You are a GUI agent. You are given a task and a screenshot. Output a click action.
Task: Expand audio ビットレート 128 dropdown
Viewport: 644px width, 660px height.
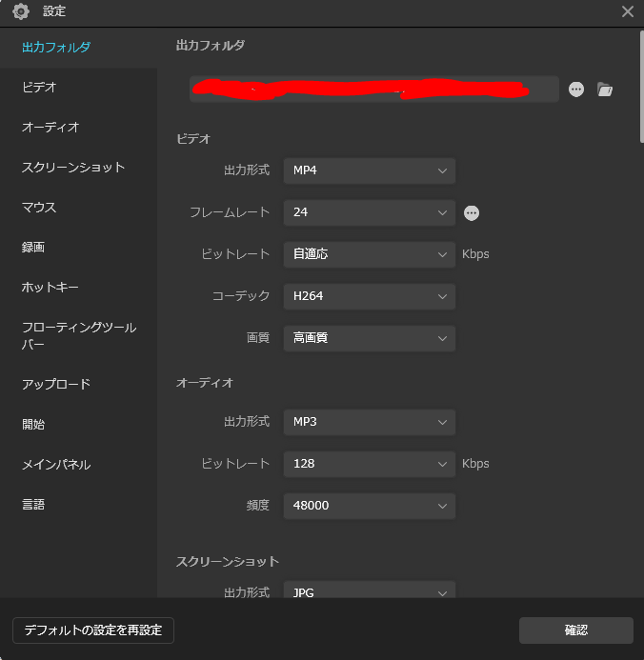tap(369, 464)
